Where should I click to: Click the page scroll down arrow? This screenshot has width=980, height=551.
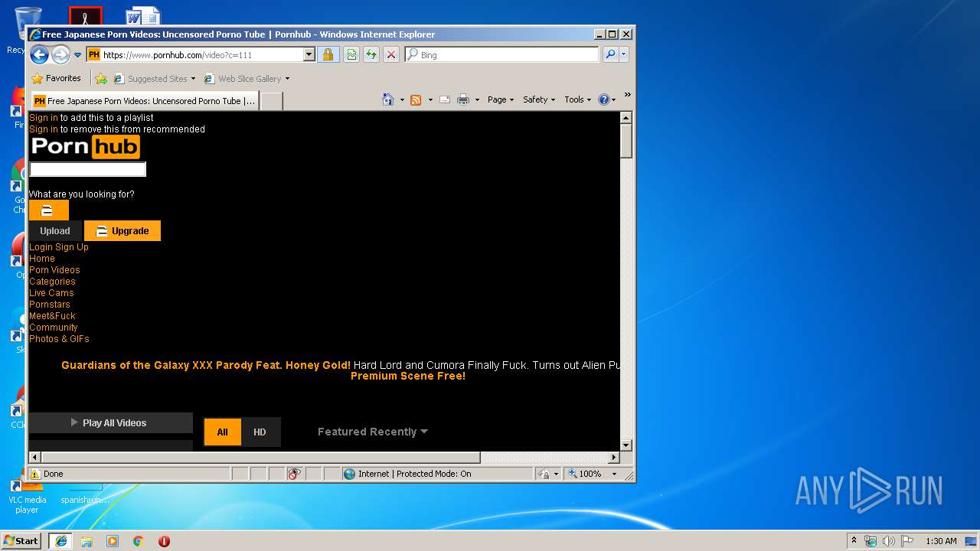pos(626,445)
